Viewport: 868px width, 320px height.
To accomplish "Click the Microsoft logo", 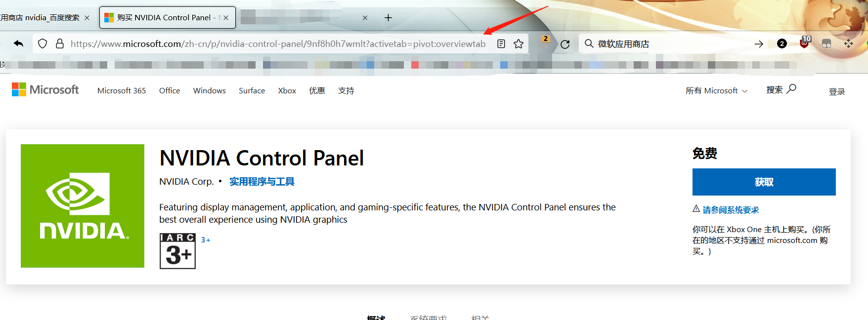I will 45,90.
